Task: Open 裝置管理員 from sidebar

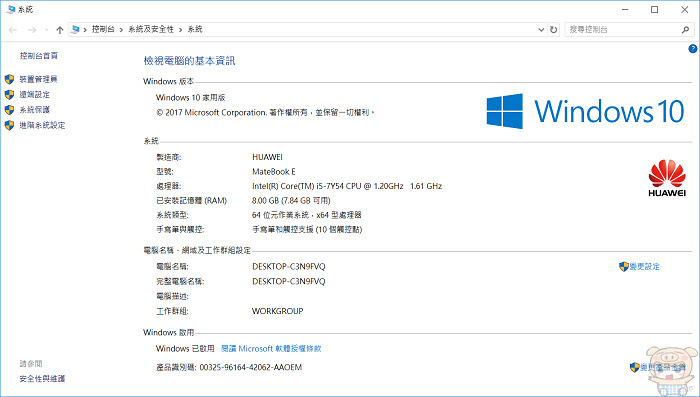Action: (x=38, y=79)
